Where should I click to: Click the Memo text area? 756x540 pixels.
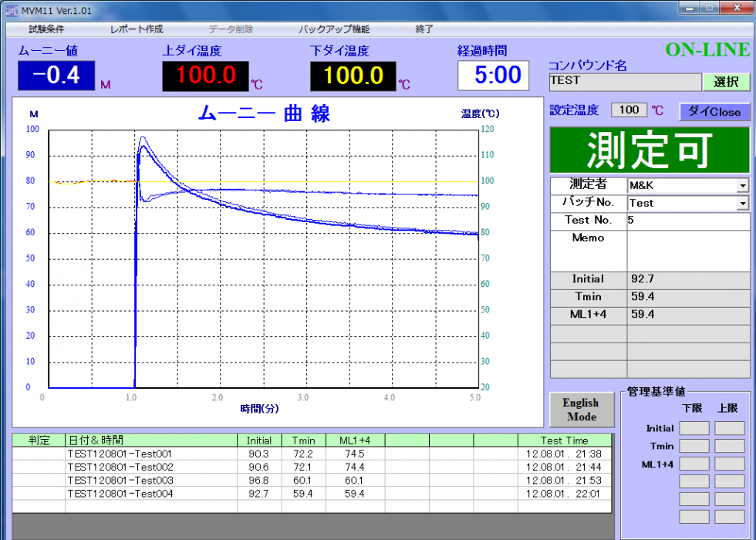687,250
